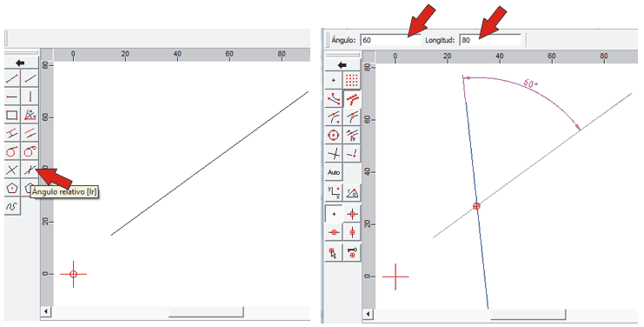The width and height of the screenshot is (644, 327).
Task: Select the tangent circle to circle tool
Action: [x=30, y=151]
